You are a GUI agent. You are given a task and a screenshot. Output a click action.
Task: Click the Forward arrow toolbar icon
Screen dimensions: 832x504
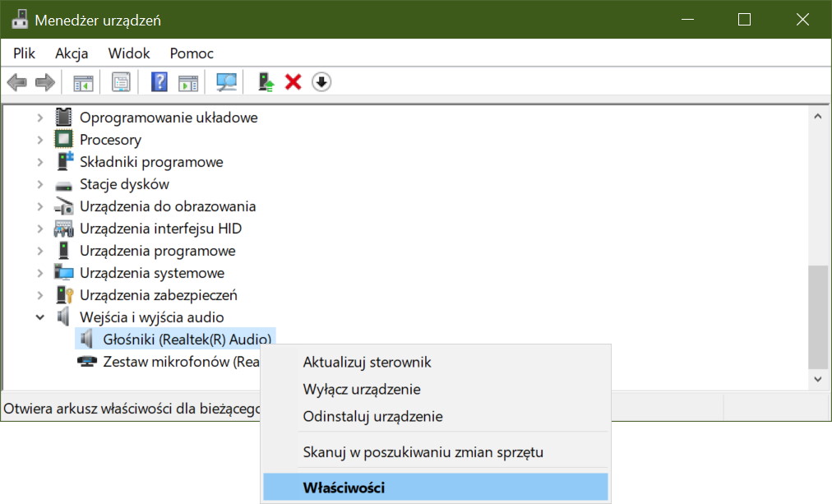[x=45, y=82]
